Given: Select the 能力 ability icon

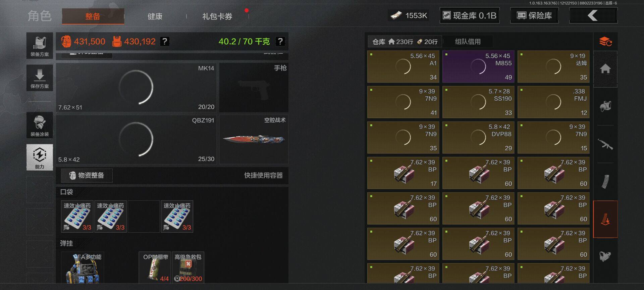Looking at the screenshot, I should pyautogui.click(x=40, y=157).
